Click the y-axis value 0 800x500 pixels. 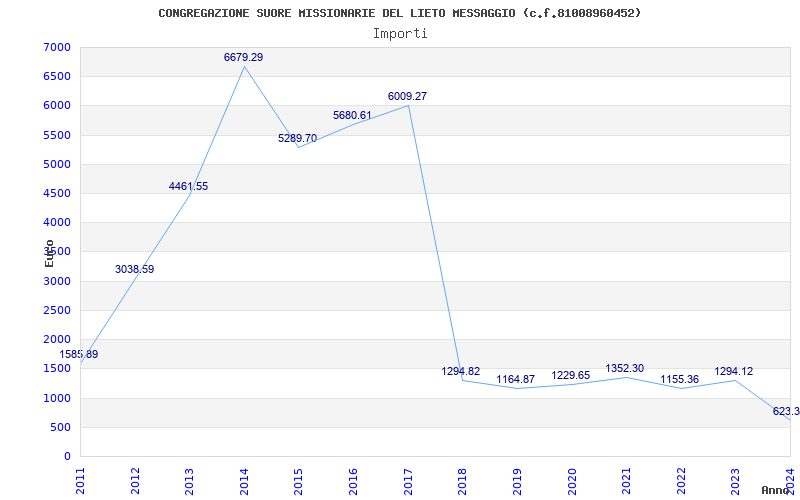67,456
